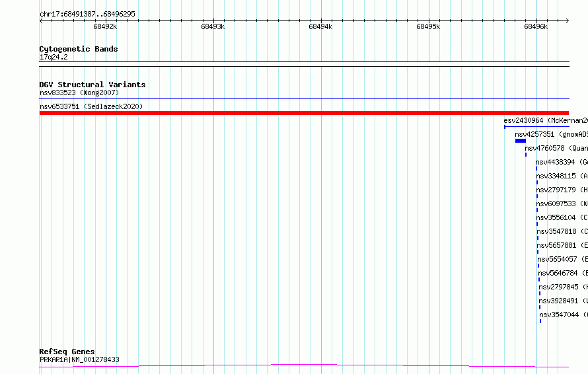
Task: Select variant nsv3928491 label
Action: click(x=564, y=301)
